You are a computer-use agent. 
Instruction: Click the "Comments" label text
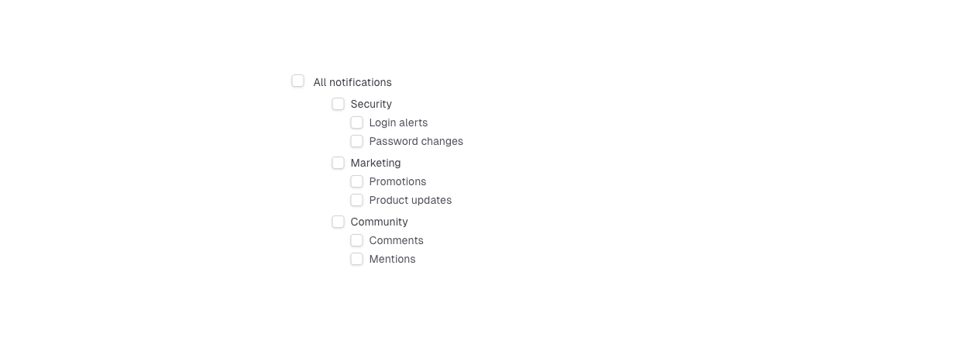point(396,240)
